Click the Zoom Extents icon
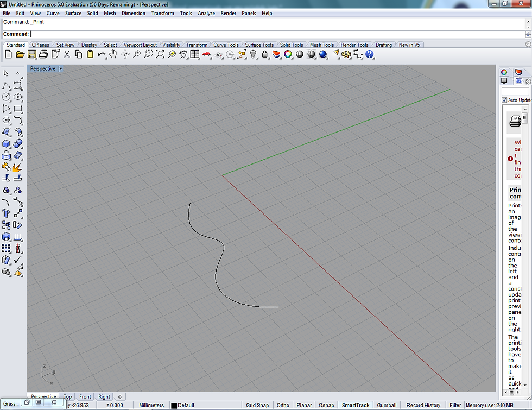This screenshot has width=532, height=410. click(x=160, y=54)
